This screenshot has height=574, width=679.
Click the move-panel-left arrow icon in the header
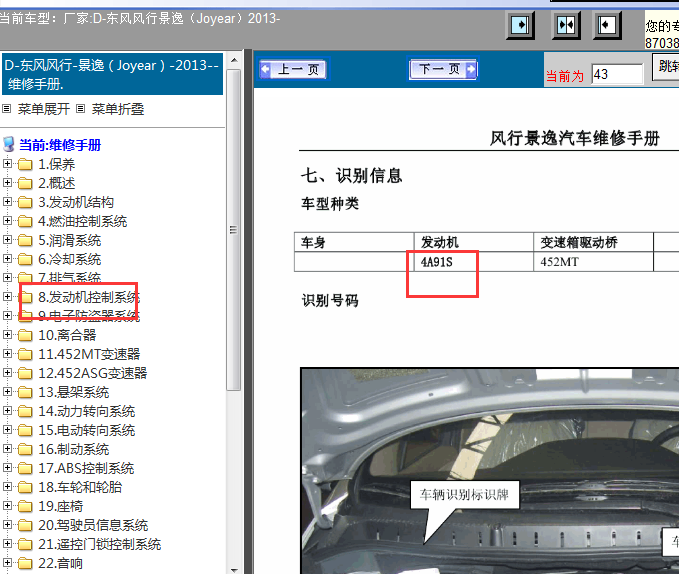[x=607, y=25]
